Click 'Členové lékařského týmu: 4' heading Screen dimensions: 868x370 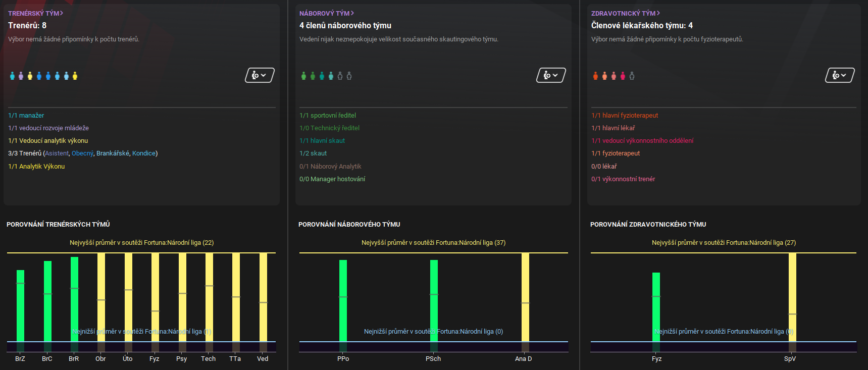point(642,25)
